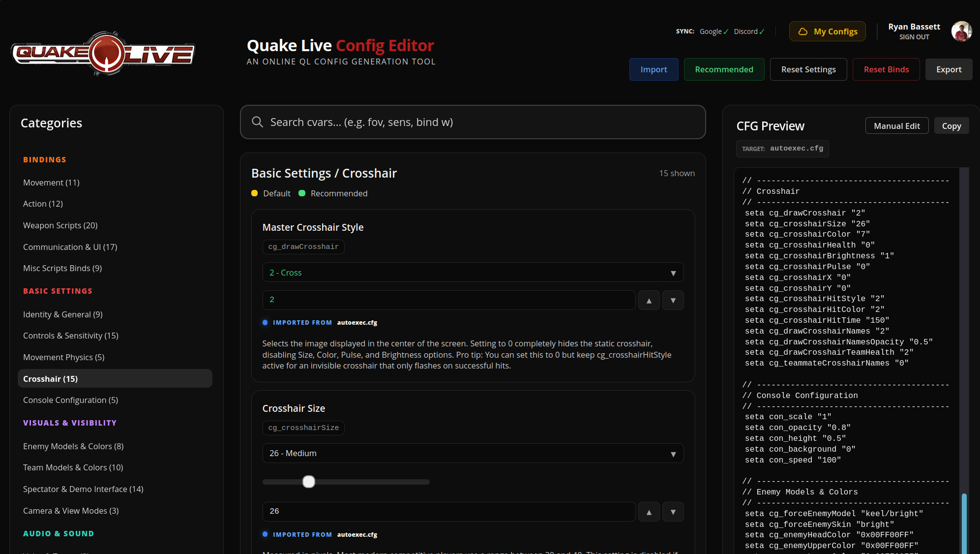Open the Crosshair Size dropdown
Viewport: 980px width, 554px height.
(473, 453)
